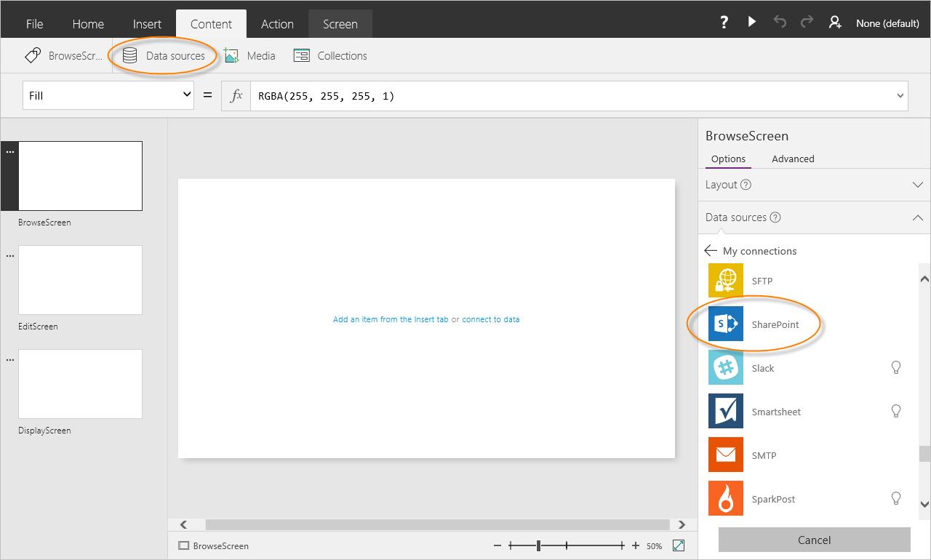The height and width of the screenshot is (560, 931).
Task: Cancel the data source selection
Action: pos(813,540)
